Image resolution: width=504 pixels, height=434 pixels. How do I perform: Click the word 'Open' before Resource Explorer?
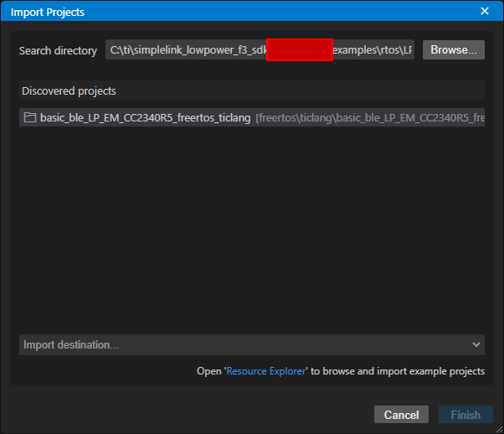pyautogui.click(x=208, y=371)
